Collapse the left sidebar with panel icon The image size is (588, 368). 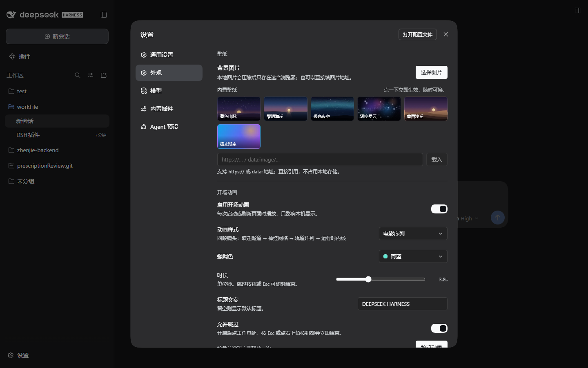click(x=104, y=15)
